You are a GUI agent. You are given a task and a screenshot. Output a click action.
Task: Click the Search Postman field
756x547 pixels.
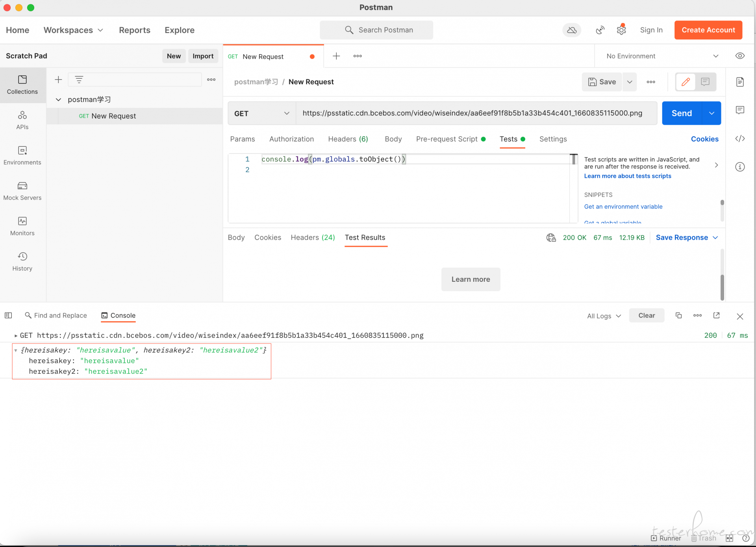[x=376, y=30]
